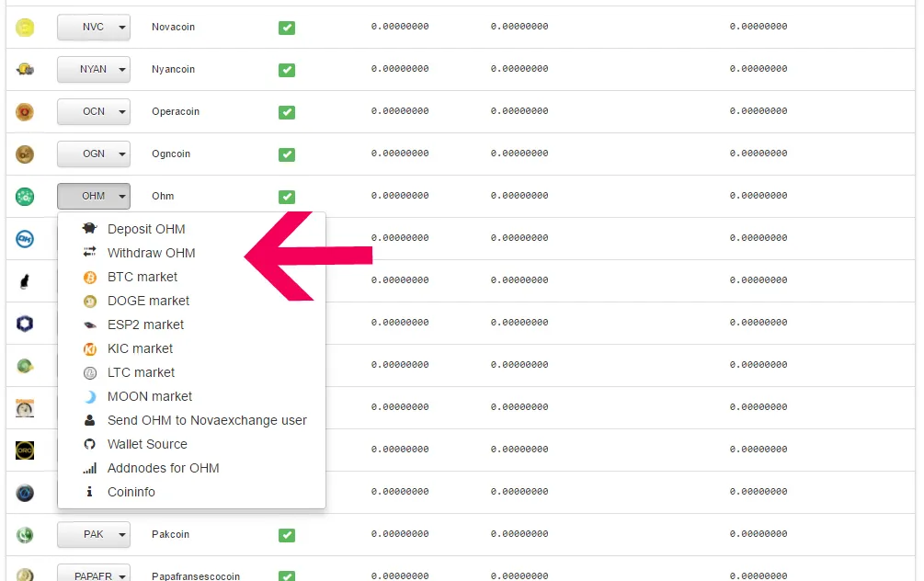924x581 pixels.
Task: Click the user icon beside Send OHM
Action: pos(89,420)
